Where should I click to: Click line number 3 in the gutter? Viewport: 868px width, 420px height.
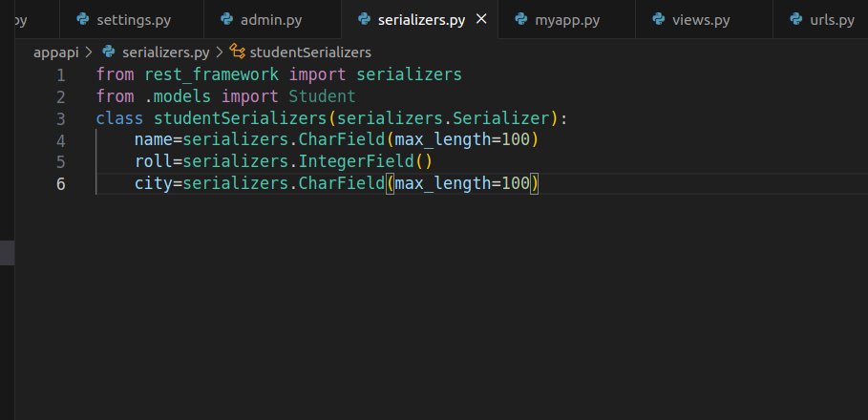tap(60, 119)
